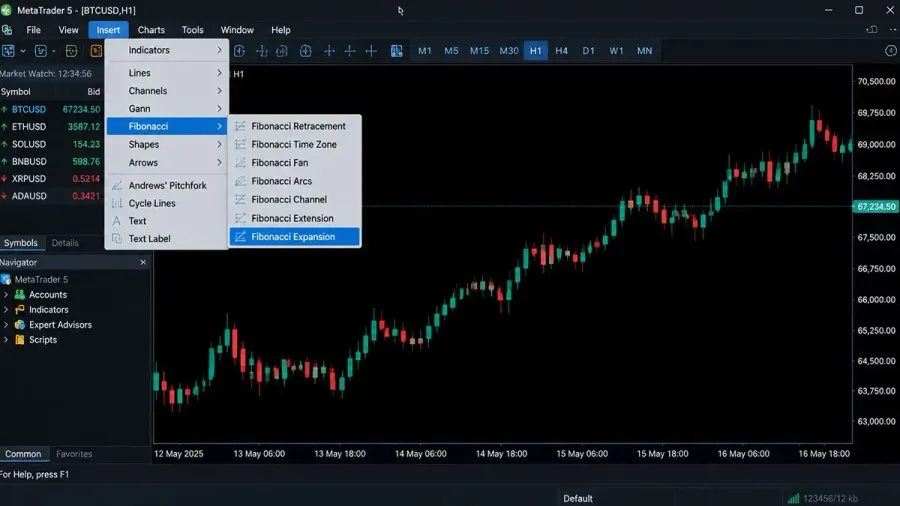
Task: Open the Tools menu
Action: coord(192,30)
